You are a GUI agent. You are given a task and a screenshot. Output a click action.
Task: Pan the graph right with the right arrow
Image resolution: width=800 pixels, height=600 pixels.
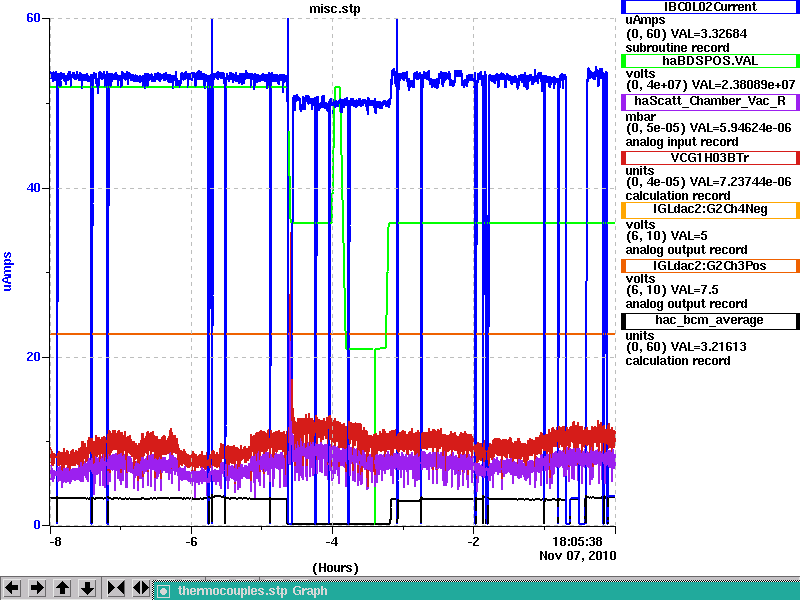pyautogui.click(x=37, y=588)
